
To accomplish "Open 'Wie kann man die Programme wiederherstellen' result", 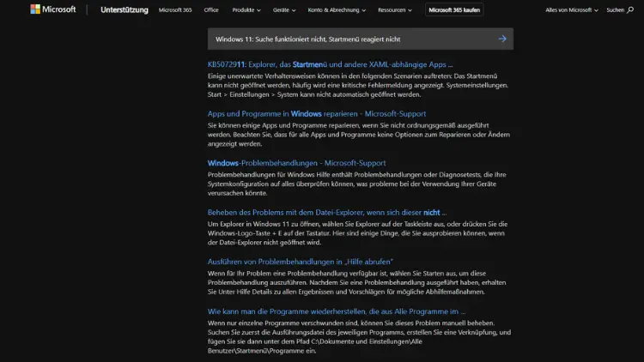I will coord(337,311).
